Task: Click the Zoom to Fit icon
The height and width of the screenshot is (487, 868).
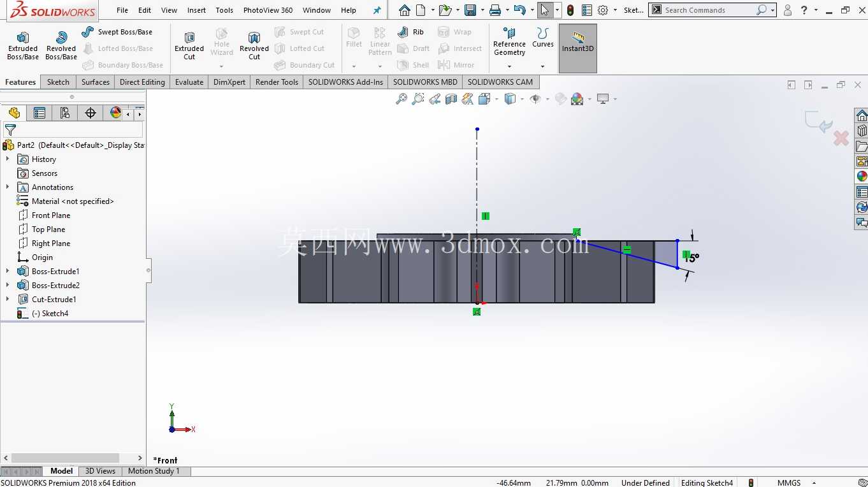Action: coord(401,99)
